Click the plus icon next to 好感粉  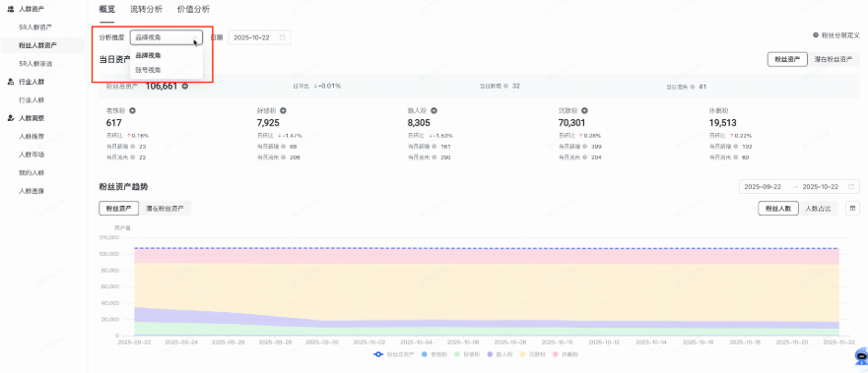(283, 110)
